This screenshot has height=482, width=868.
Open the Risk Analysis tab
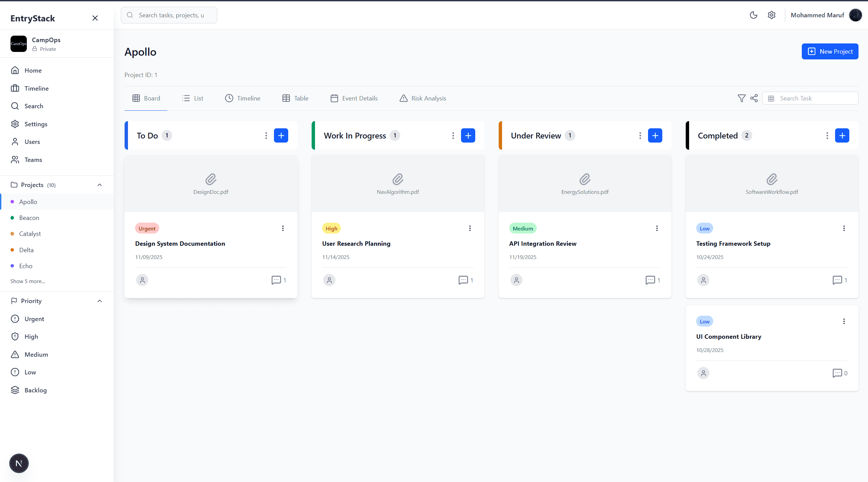pos(422,98)
